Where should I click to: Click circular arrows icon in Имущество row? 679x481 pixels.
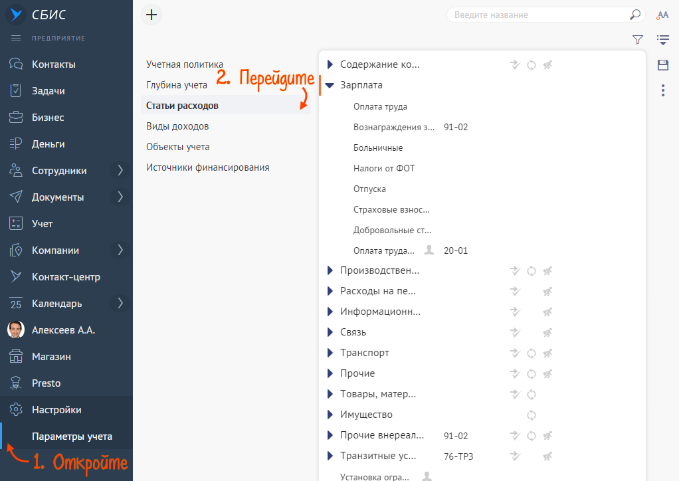[531, 415]
